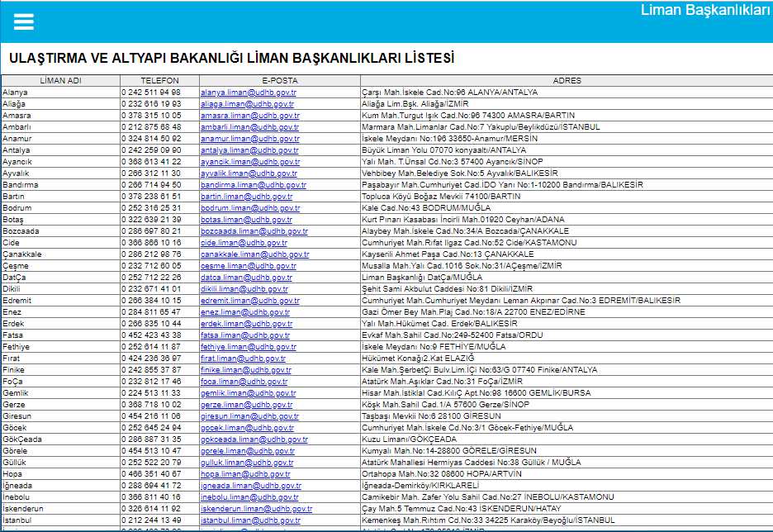The width and height of the screenshot is (773, 532).
Task: Select phone number 0 232 616 19 93
Action: pos(151,104)
